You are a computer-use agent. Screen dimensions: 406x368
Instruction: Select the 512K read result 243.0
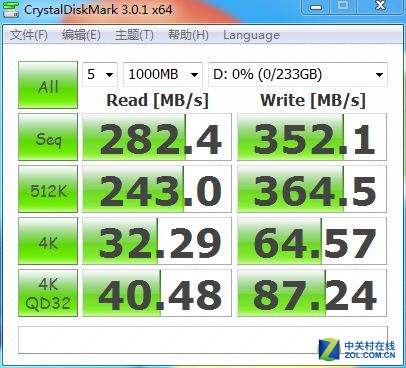[157, 189]
